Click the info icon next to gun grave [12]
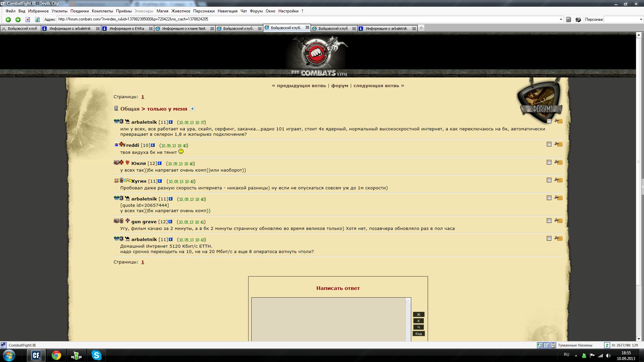Screen dimensions: 644x362 coord(170,222)
